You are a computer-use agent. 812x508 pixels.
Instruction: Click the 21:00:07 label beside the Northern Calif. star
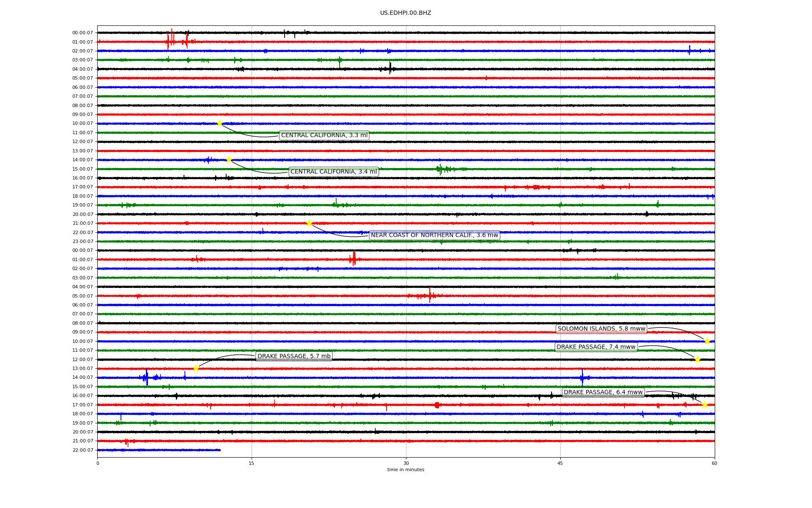point(82,224)
